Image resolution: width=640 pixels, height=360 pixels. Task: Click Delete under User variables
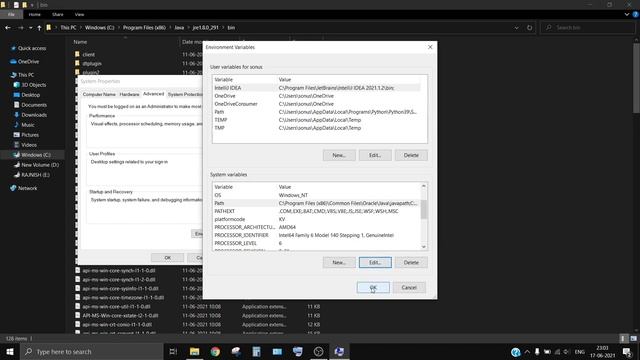point(411,155)
